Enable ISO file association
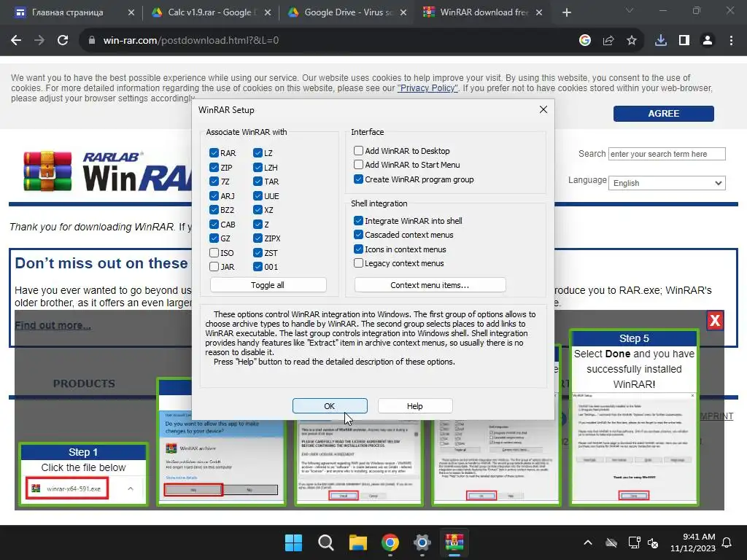Viewport: 747px width, 560px height. coord(214,252)
